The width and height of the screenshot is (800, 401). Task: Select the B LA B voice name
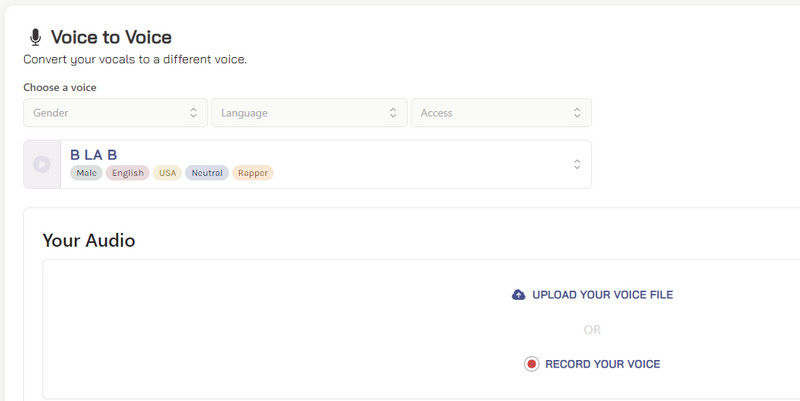(94, 154)
